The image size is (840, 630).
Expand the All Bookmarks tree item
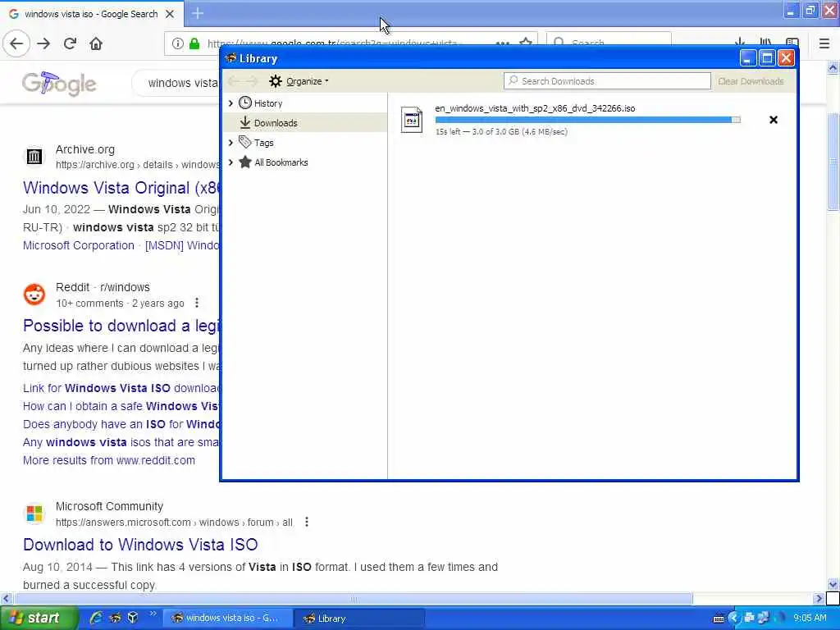pyautogui.click(x=231, y=162)
